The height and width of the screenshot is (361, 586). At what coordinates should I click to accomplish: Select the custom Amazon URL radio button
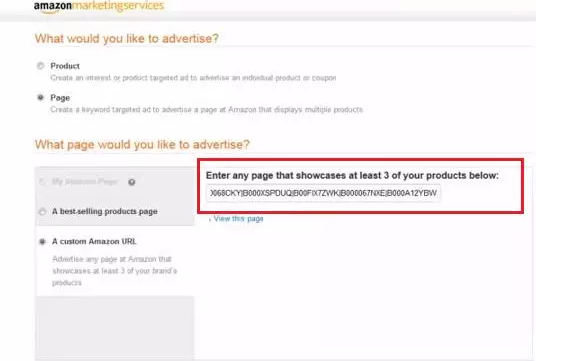[42, 242]
